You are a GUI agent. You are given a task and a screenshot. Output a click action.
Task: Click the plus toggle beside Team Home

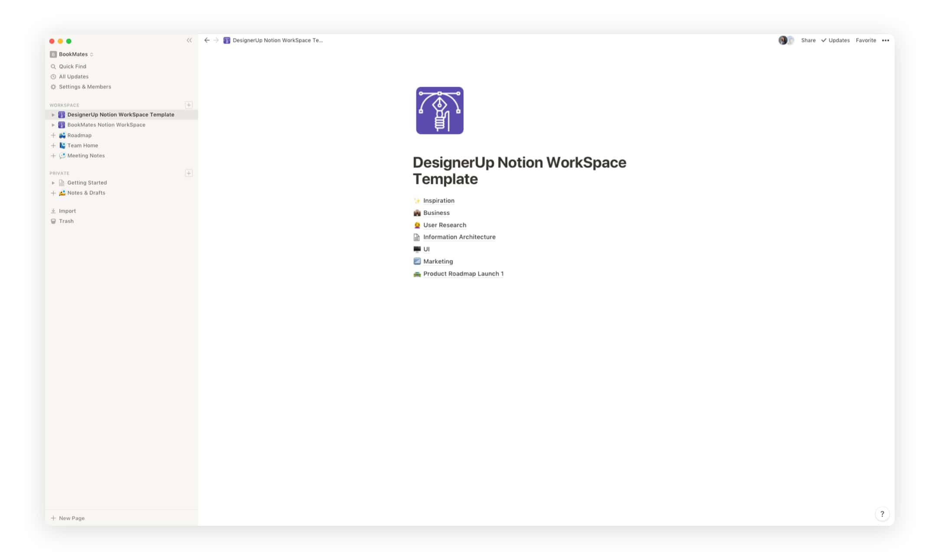(53, 145)
